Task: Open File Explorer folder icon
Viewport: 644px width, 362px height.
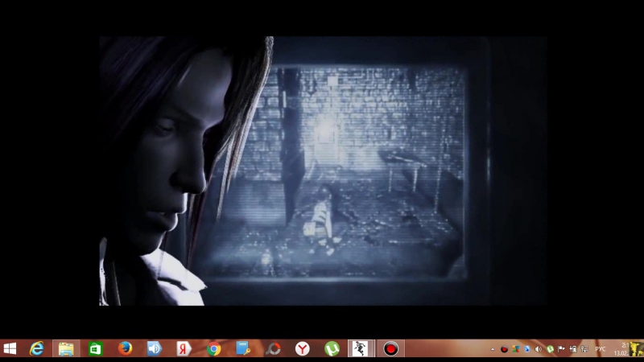Action: [66, 349]
